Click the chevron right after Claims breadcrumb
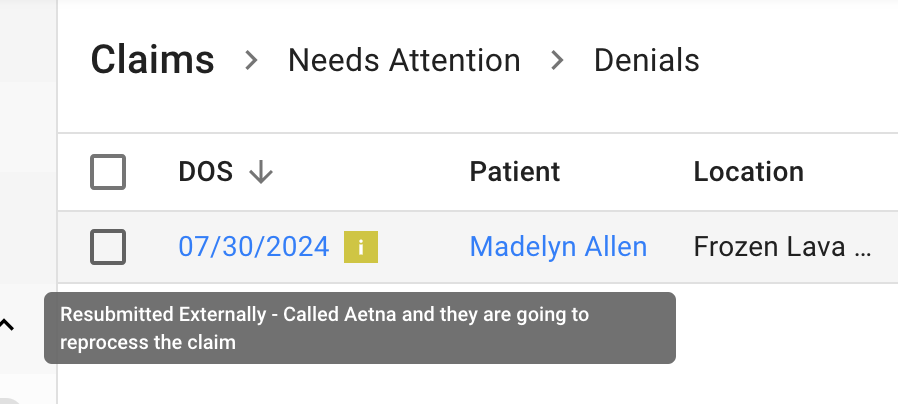Image resolution: width=898 pixels, height=404 pixels. click(x=251, y=60)
